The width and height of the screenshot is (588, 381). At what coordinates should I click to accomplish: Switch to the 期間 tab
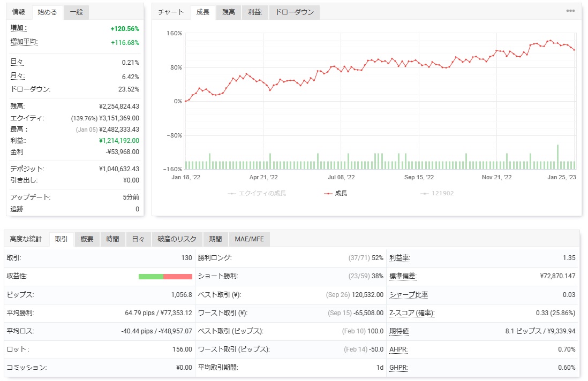click(215, 239)
